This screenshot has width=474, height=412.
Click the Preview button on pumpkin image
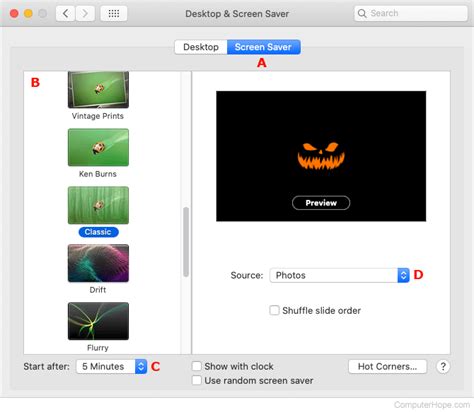tap(321, 203)
